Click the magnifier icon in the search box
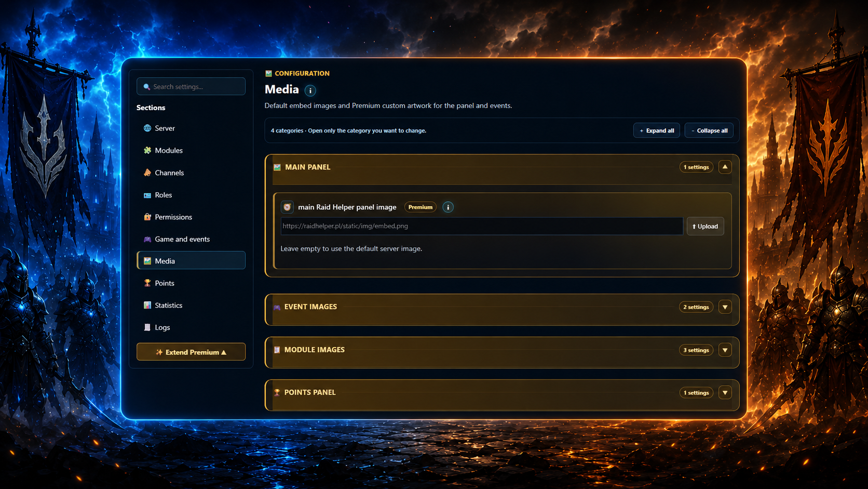Image resolution: width=868 pixels, height=489 pixels. (x=146, y=87)
